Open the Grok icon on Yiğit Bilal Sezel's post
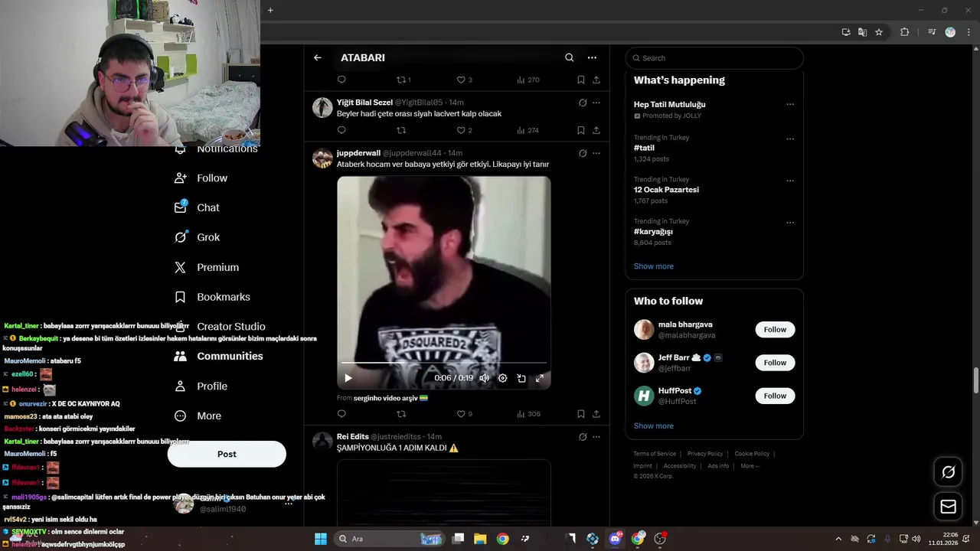 [x=583, y=103]
